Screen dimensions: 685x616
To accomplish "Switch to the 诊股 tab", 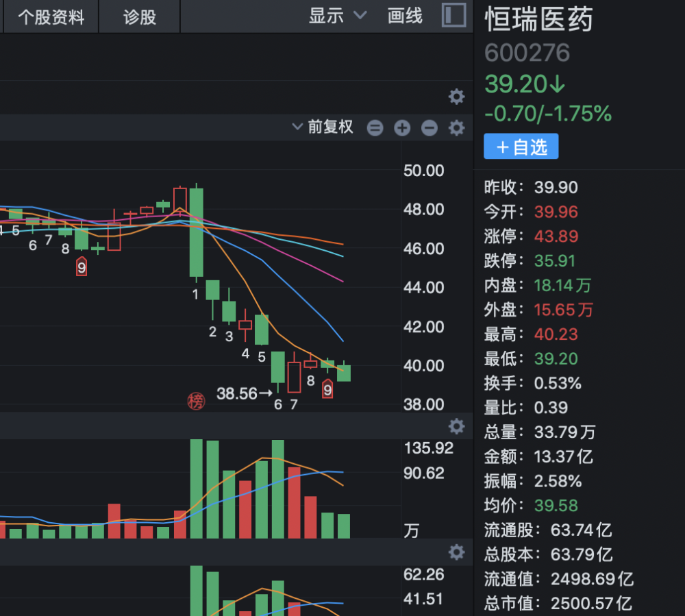I will click(140, 16).
